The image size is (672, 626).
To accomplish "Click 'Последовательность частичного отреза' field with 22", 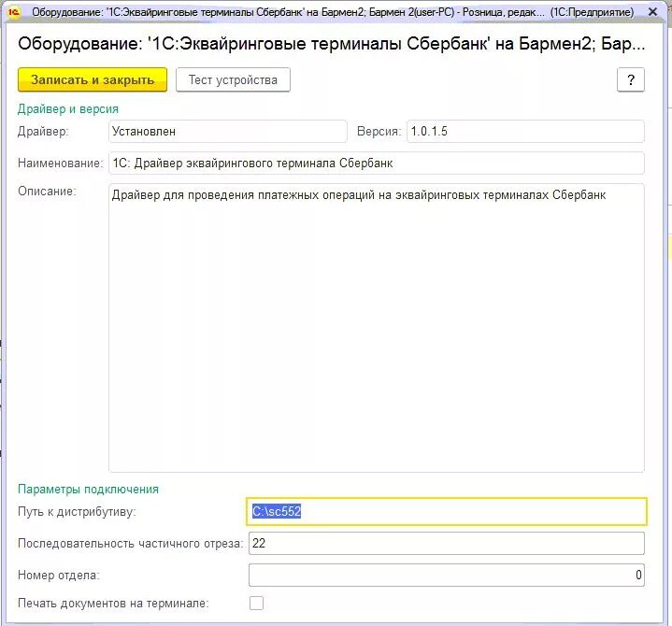I will tap(446, 543).
